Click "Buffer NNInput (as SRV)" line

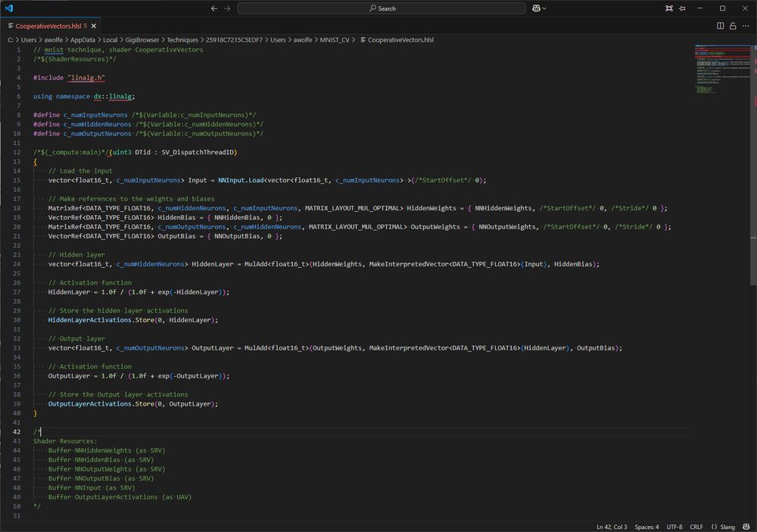click(x=92, y=487)
